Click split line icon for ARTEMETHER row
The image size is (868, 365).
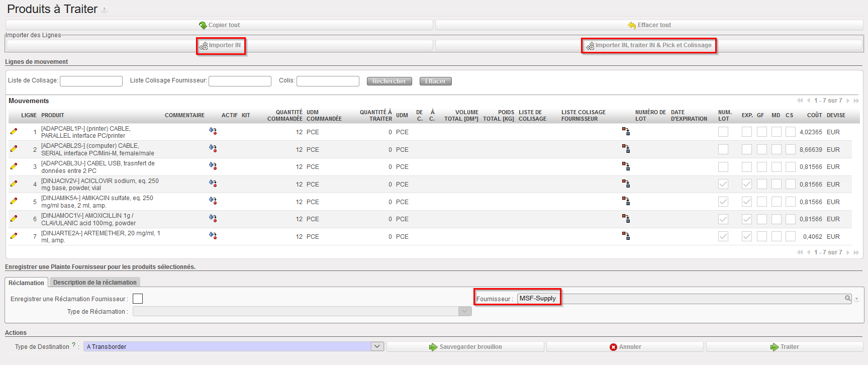626,236
